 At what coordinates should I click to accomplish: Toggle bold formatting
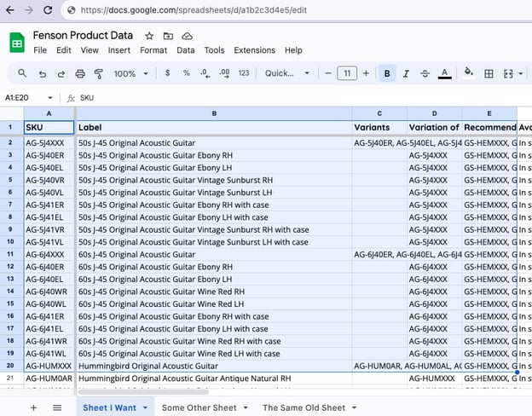(387, 73)
